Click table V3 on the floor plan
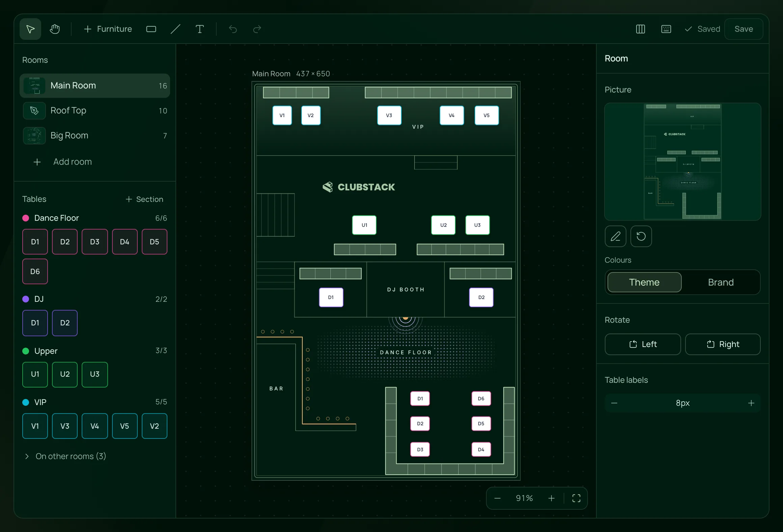The image size is (783, 532). click(389, 115)
